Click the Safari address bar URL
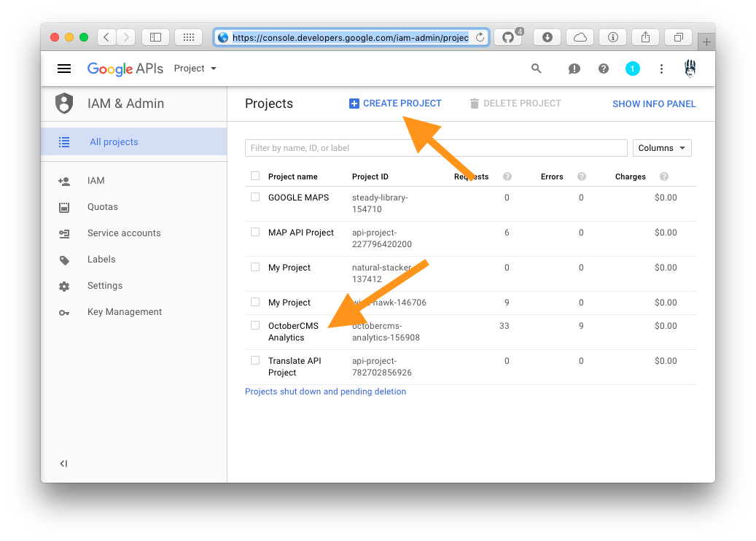756x541 pixels. (x=351, y=37)
